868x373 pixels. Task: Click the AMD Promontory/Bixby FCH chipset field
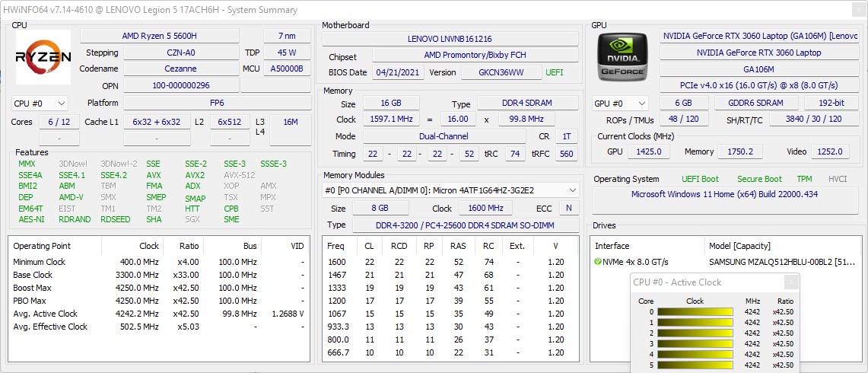click(x=475, y=56)
